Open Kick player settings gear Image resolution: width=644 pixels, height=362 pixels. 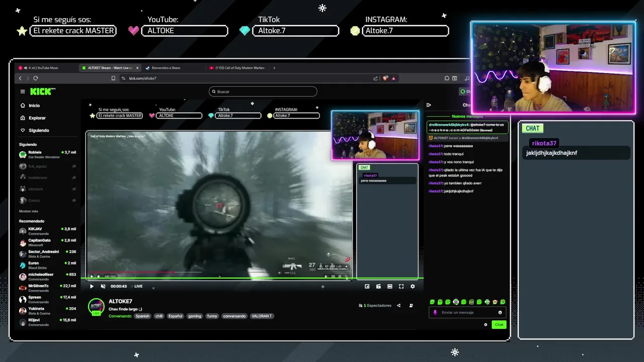pos(413,287)
